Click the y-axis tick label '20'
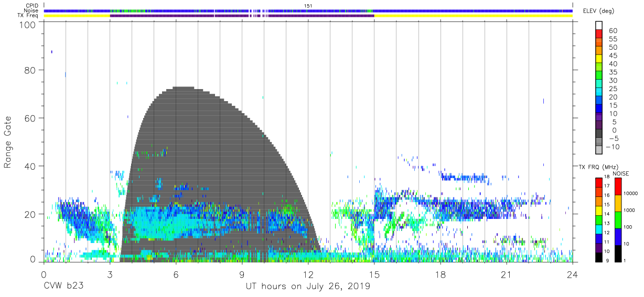Screen dimensions: 644x297 30,214
